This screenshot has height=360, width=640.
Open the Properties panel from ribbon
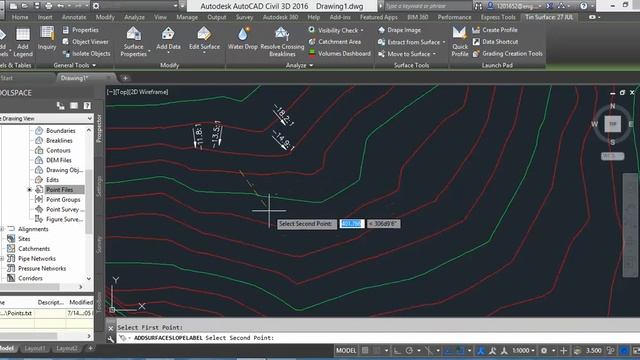(81, 30)
